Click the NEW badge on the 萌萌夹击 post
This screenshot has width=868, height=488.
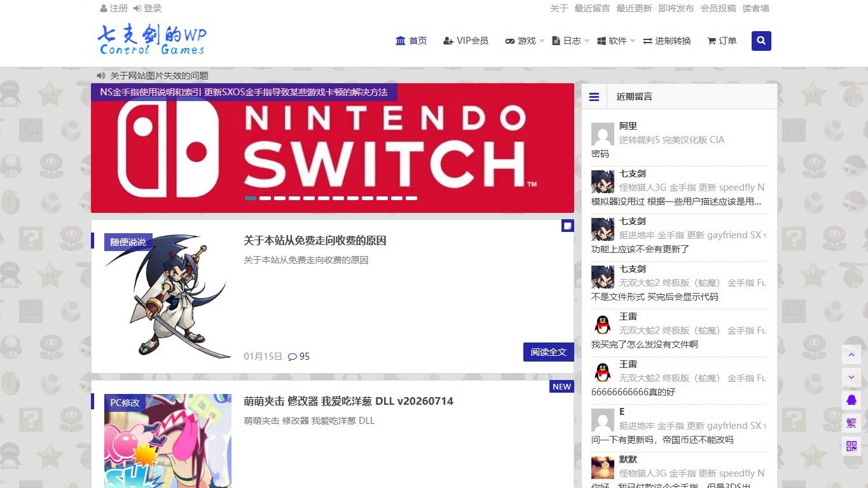[561, 386]
